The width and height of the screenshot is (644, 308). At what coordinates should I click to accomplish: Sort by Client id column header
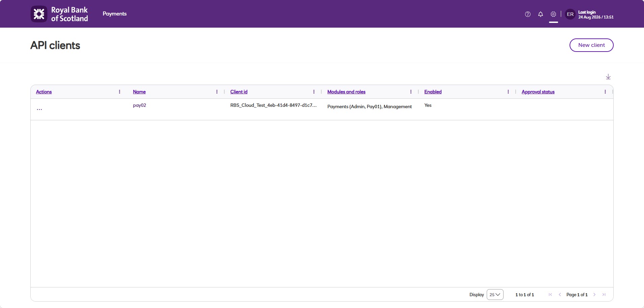point(239,92)
